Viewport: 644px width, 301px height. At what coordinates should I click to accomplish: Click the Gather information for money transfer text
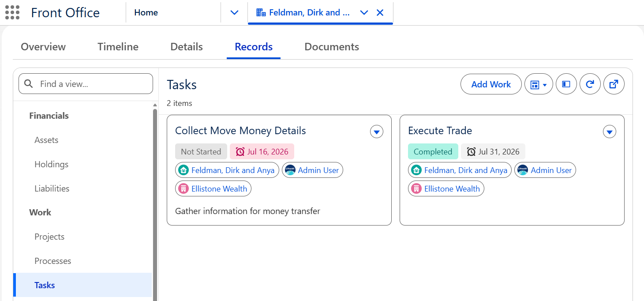point(247,211)
